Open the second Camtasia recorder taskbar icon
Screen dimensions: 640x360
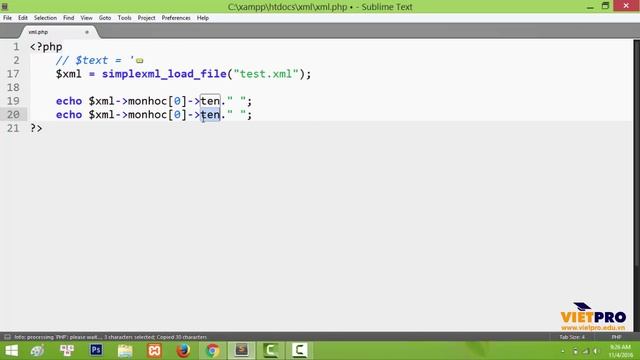299,351
